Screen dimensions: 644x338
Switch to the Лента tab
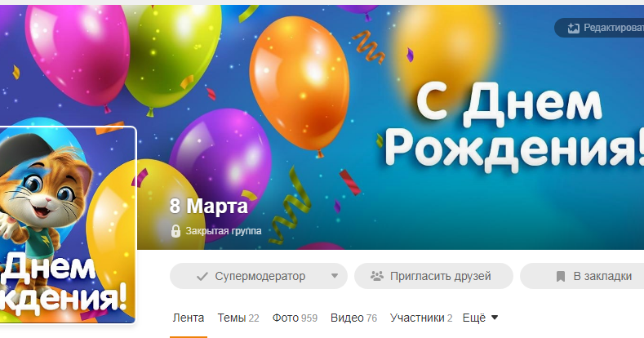189,318
